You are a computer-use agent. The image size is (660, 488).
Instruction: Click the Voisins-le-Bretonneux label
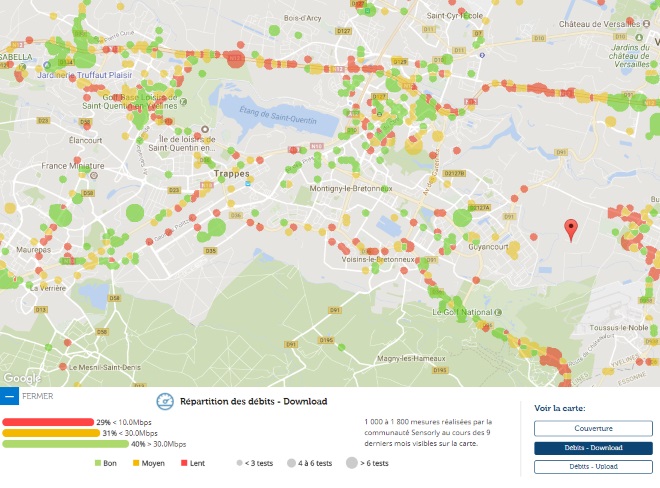pos(378,259)
